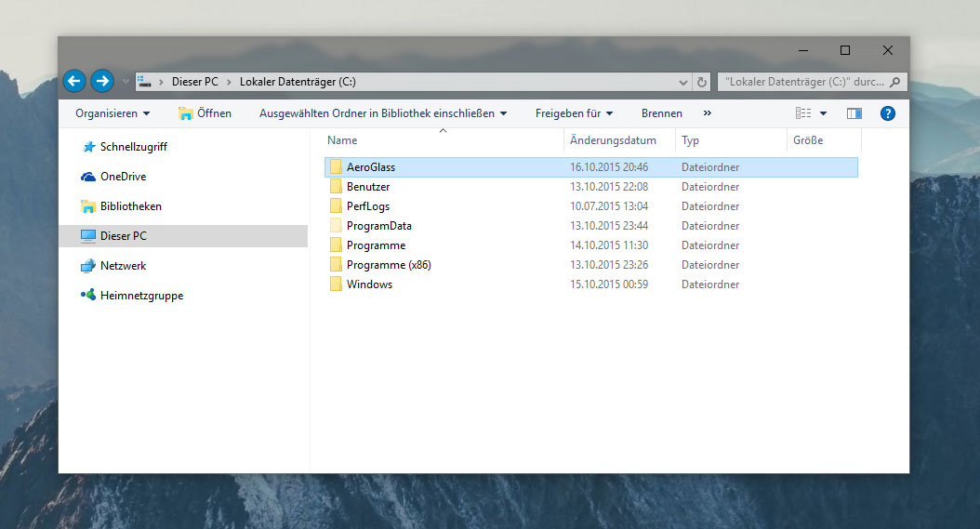Select the Programme folder name
The image size is (980, 529).
click(x=377, y=245)
